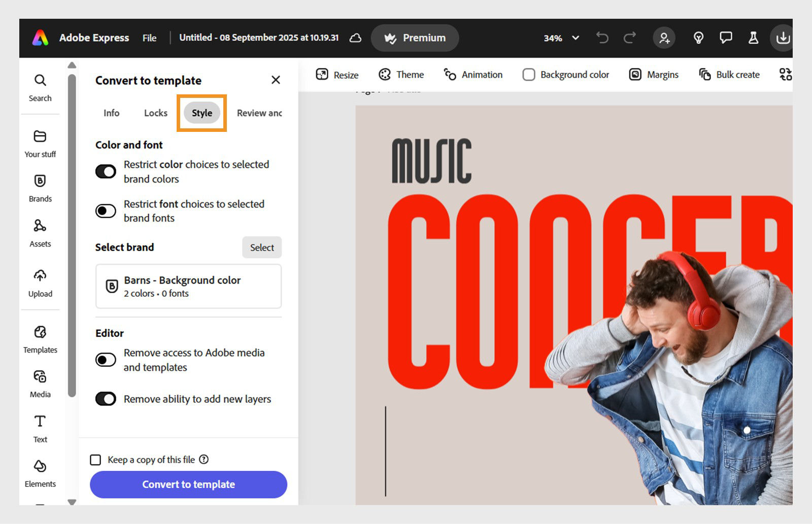Image resolution: width=812 pixels, height=524 pixels.
Task: Click the sidebar scroll down arrow
Action: point(72,502)
